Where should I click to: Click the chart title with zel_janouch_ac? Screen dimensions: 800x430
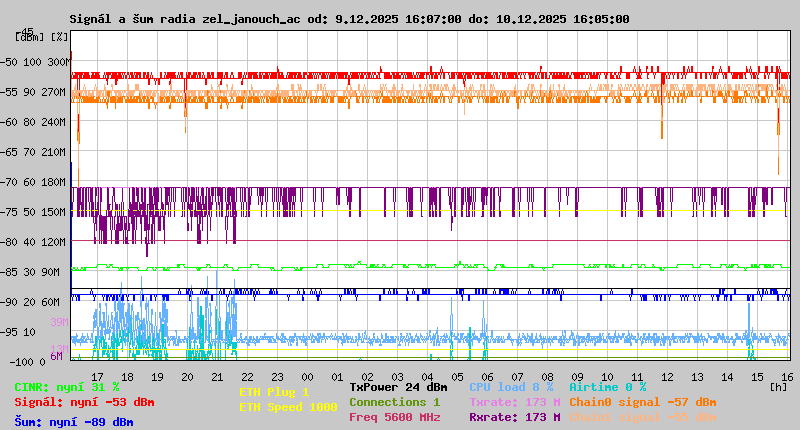pyautogui.click(x=349, y=19)
